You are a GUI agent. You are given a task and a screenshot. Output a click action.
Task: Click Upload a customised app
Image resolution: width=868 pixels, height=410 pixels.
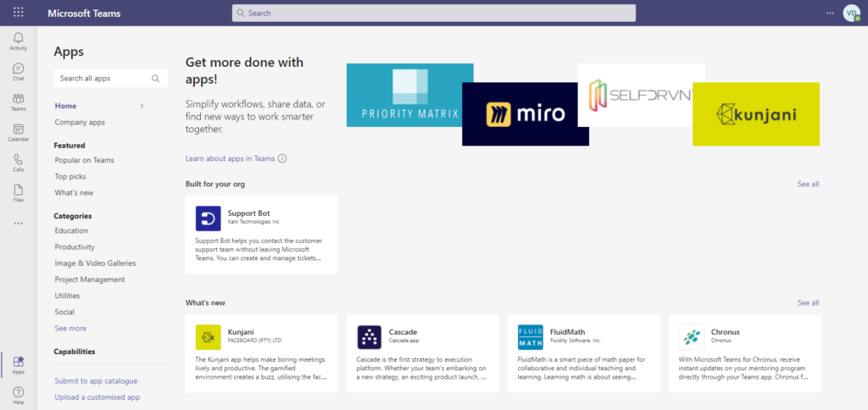click(97, 397)
